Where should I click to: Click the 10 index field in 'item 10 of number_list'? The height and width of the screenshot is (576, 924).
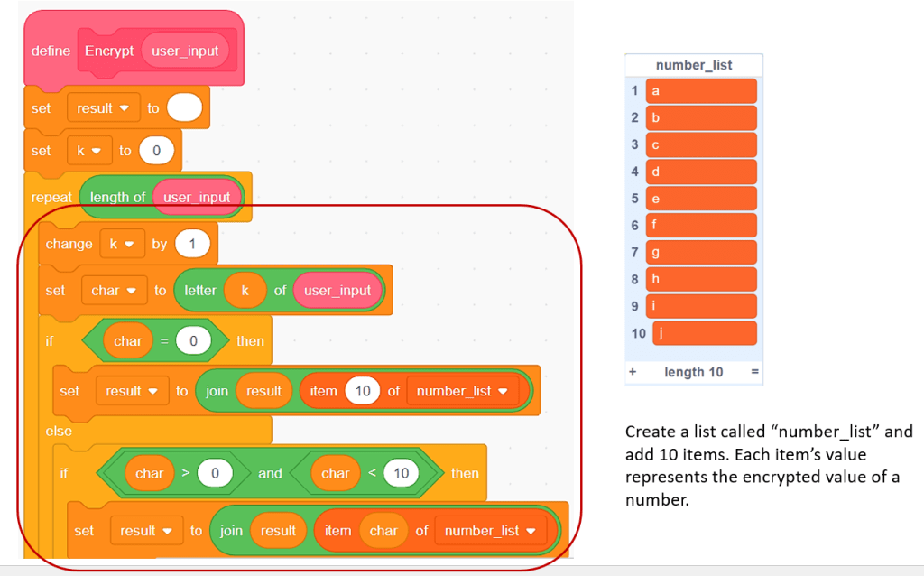pyautogui.click(x=363, y=391)
